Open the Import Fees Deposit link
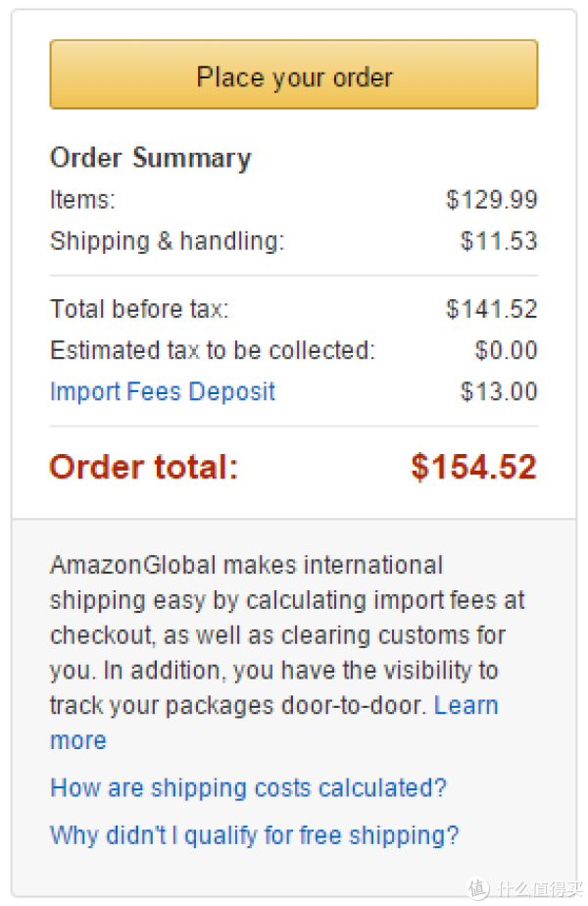 163,392
